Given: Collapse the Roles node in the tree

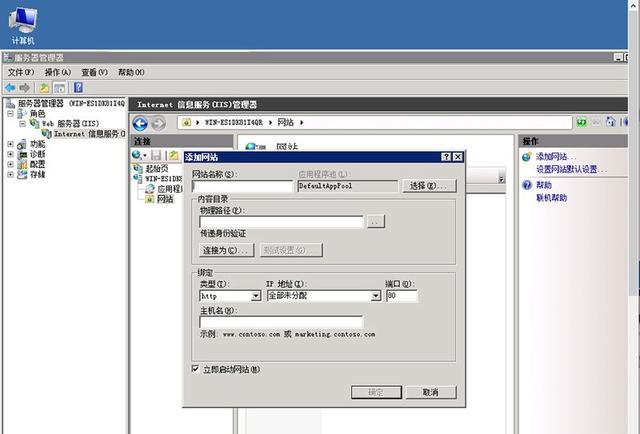Looking at the screenshot, I should [11, 114].
